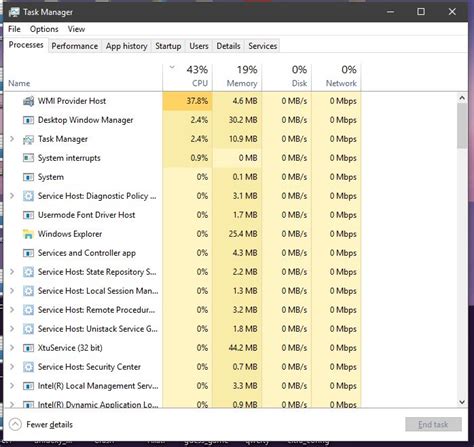Expand the XtuService (32 bit) group
The image size is (474, 447).
[12, 348]
